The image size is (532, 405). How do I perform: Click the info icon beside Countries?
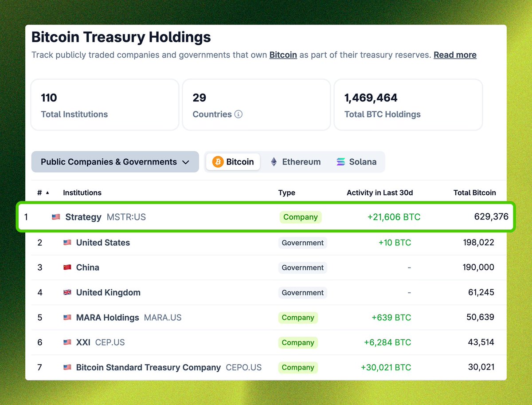pos(239,114)
